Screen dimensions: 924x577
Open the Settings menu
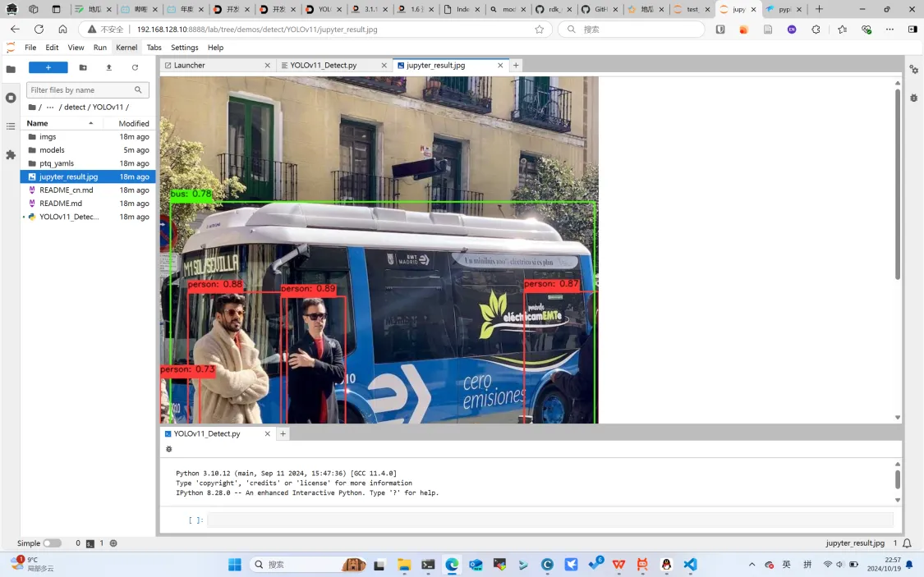click(x=185, y=48)
